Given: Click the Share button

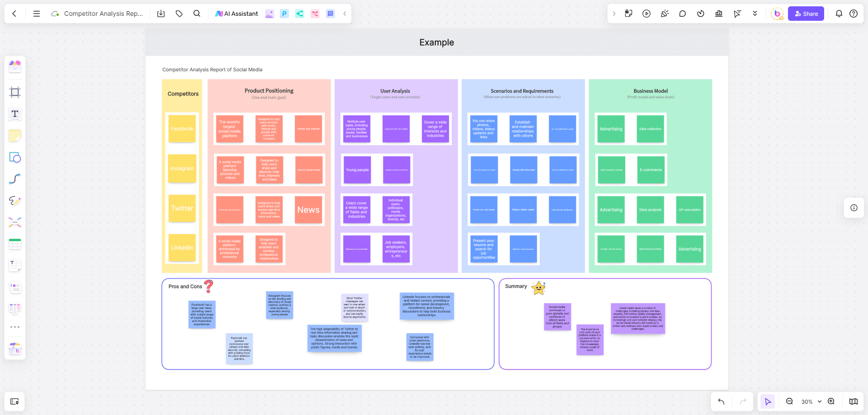Looking at the screenshot, I should coord(806,14).
